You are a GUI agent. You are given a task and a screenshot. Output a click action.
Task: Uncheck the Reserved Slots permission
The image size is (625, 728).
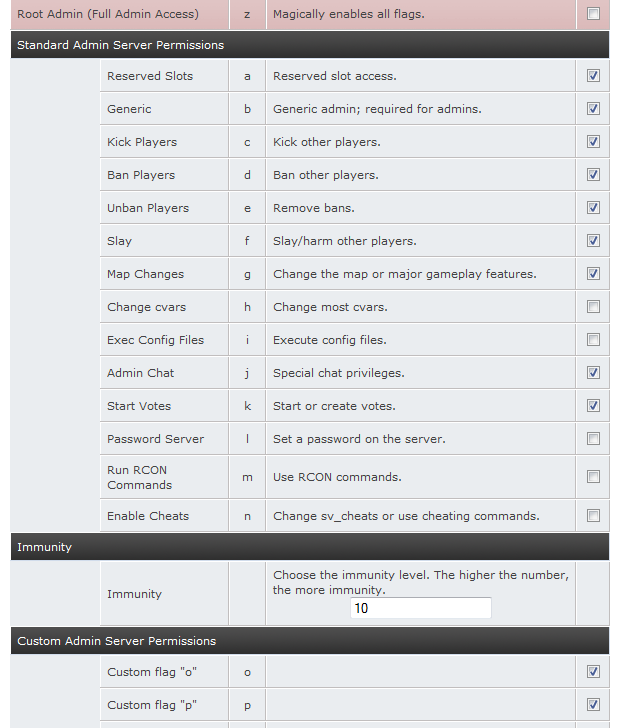pos(593,76)
